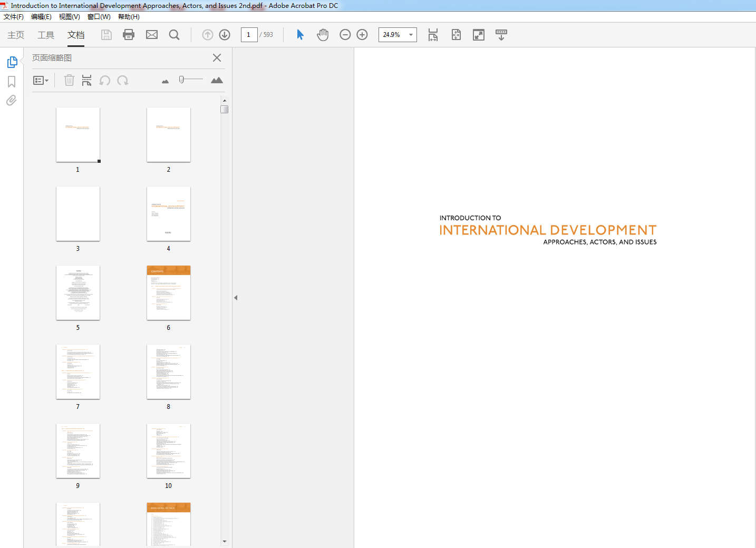The image size is (756, 548).
Task: Select page 9 thumbnail
Action: [78, 451]
